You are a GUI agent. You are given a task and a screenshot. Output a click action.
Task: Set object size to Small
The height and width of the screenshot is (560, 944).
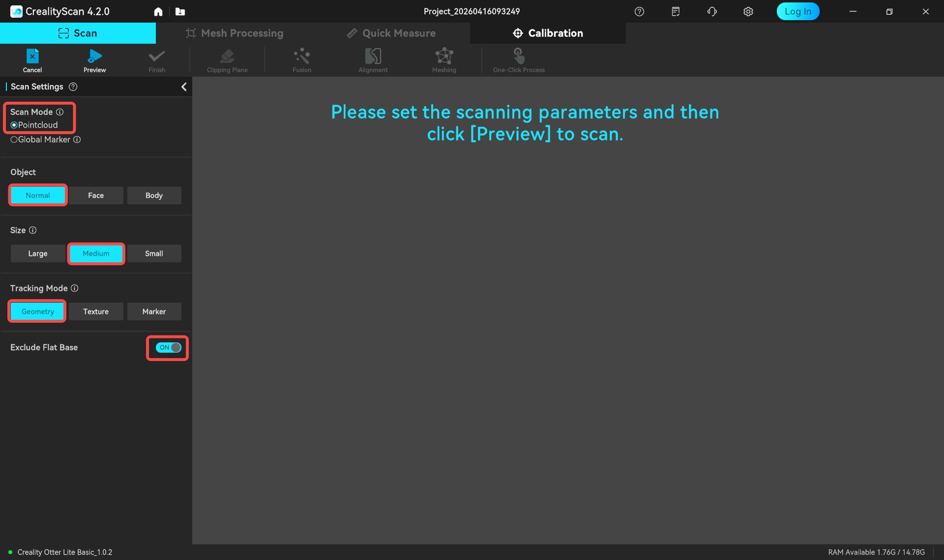pos(154,253)
